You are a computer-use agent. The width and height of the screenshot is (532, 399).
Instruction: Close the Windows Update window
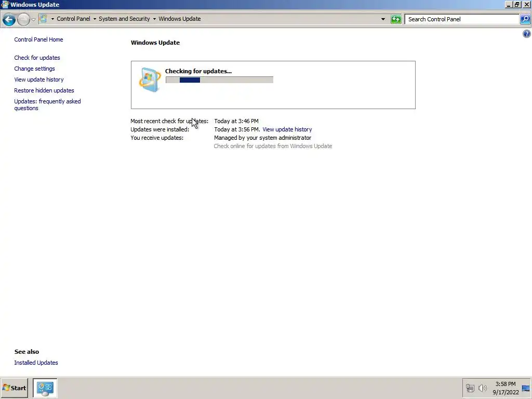click(526, 5)
